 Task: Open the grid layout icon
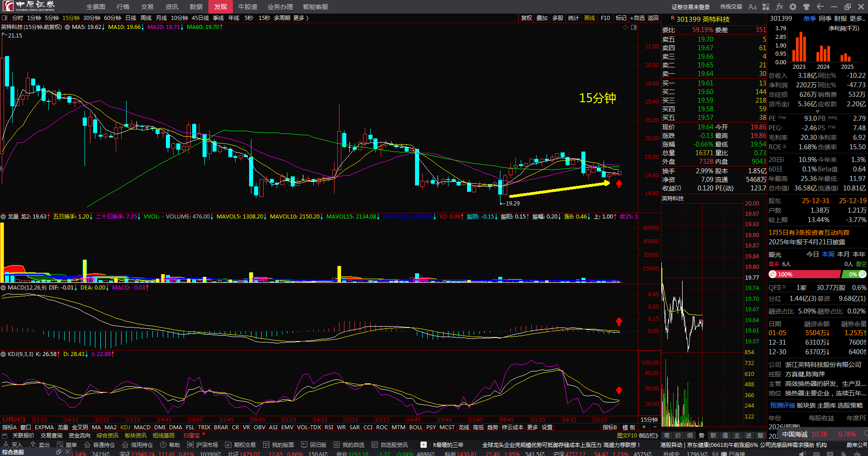tap(766, 7)
